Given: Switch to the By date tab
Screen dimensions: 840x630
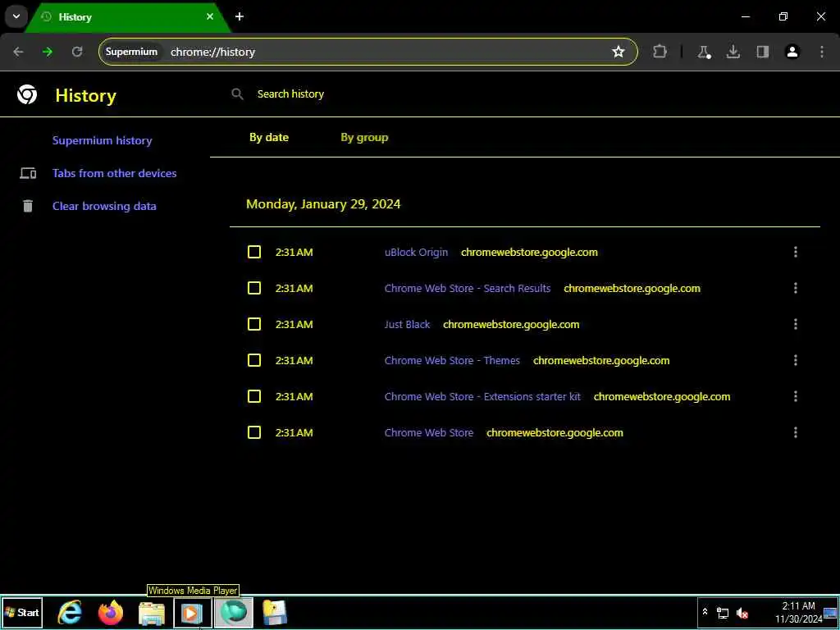Looking at the screenshot, I should pos(269,137).
